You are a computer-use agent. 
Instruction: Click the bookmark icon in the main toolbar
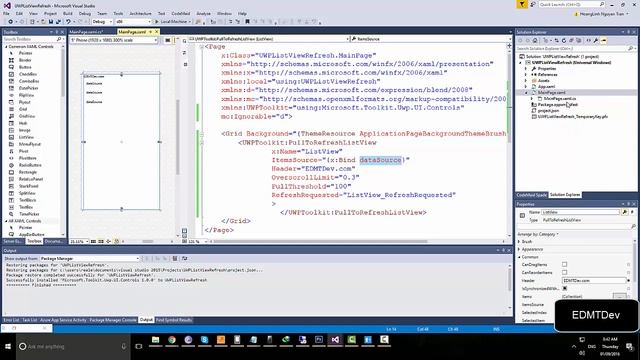[x=247, y=22]
